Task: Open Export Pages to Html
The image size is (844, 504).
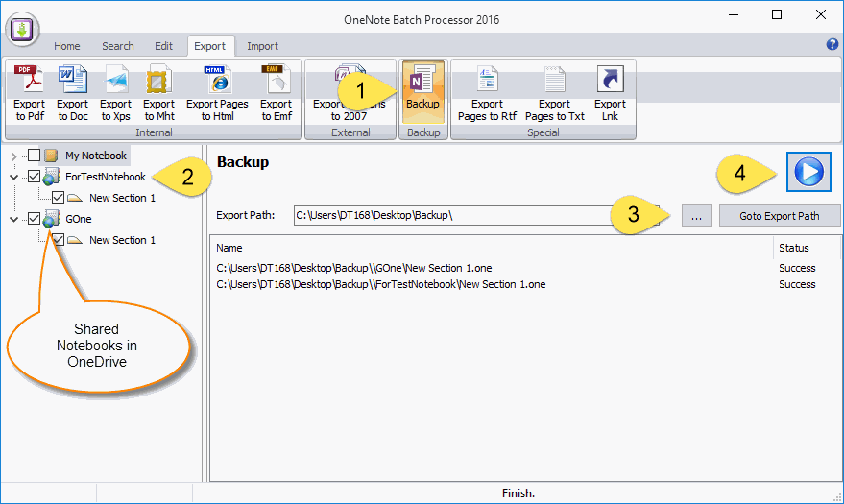Action: coord(217,93)
